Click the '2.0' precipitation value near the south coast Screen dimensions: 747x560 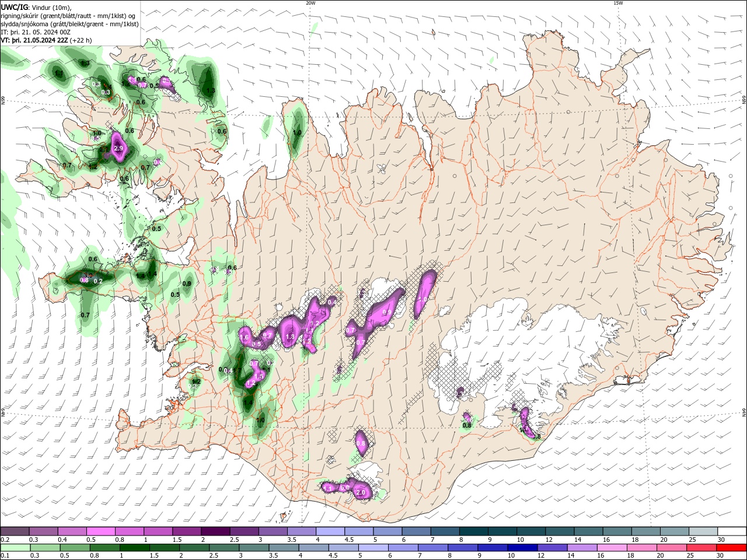[x=361, y=493]
